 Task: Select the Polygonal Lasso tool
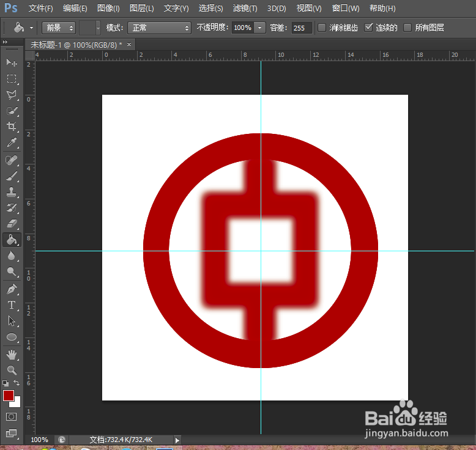click(x=12, y=95)
